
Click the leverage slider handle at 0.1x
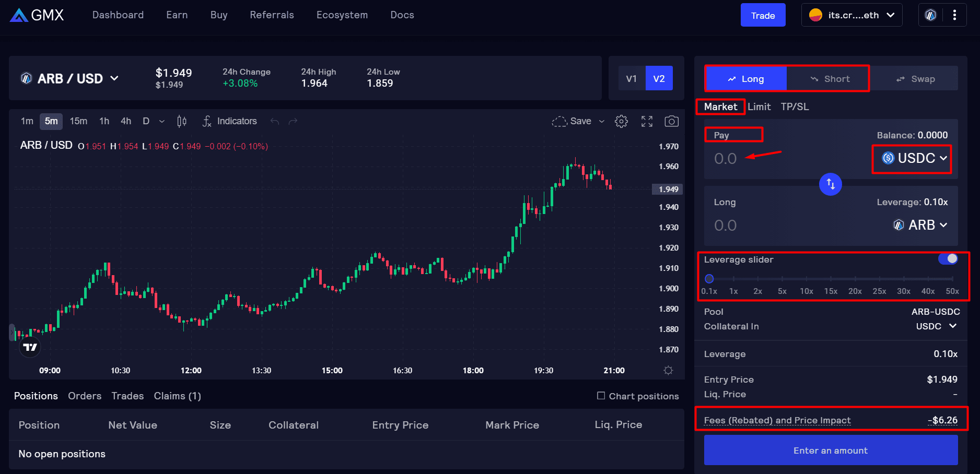pos(709,279)
